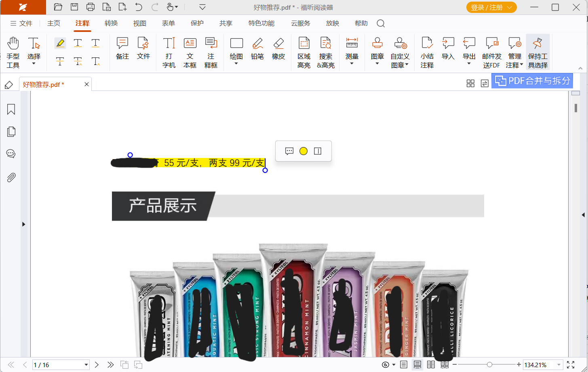Open the zoom level 134.21% dropdown
The image size is (588, 372).
click(x=559, y=365)
